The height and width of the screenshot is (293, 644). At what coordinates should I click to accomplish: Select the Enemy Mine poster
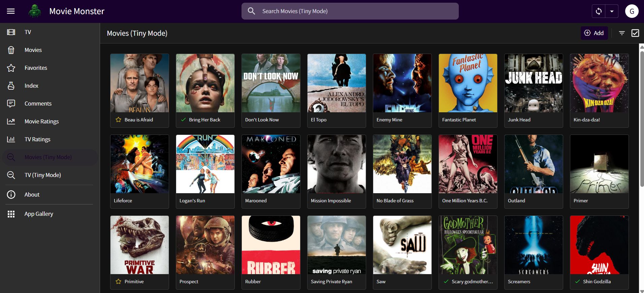pos(402,83)
